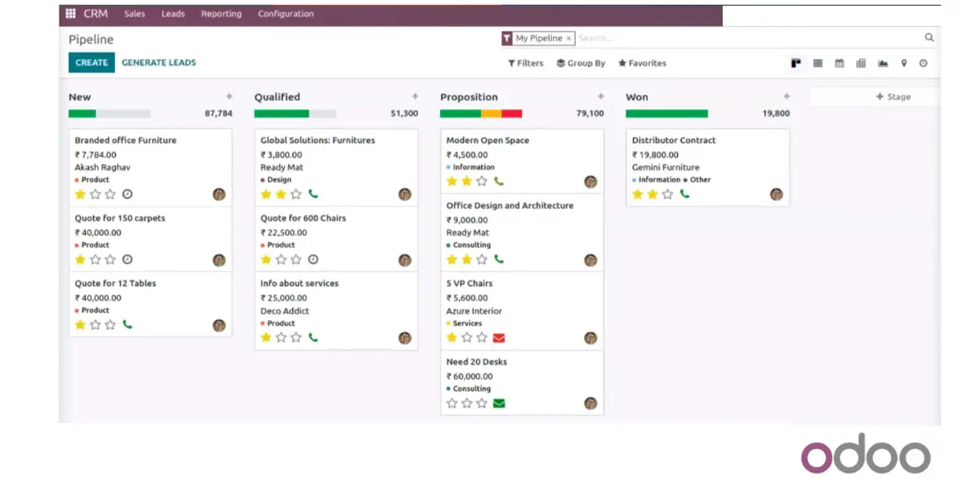
Task: Set third priority star on Global Solutions: Furnitures
Action: click(x=296, y=194)
